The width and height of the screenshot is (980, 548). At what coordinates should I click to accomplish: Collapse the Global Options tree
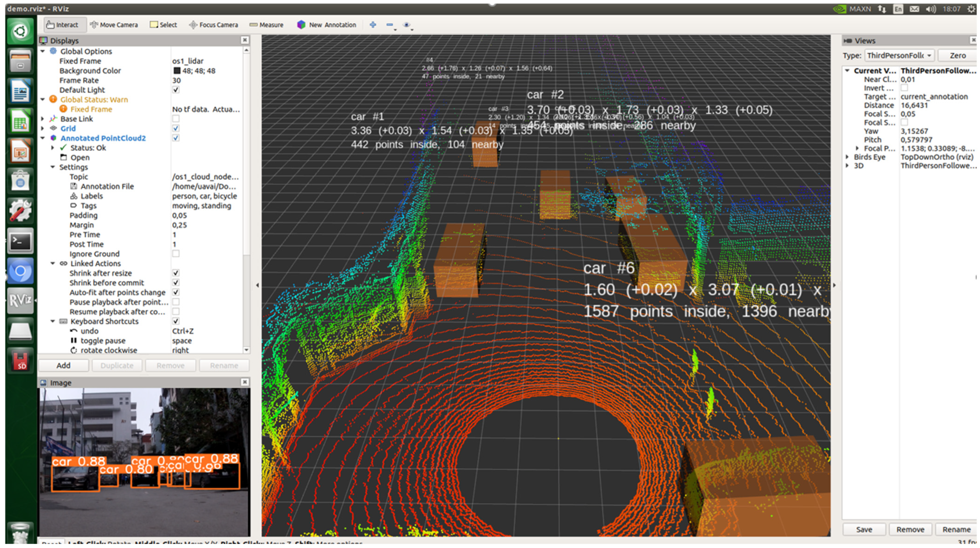pos(43,51)
